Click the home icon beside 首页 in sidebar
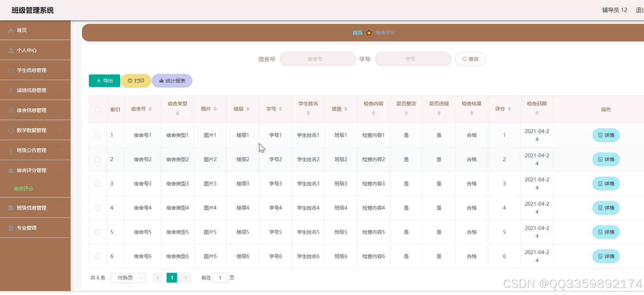Screen dimensions: 644x295 point(11,30)
